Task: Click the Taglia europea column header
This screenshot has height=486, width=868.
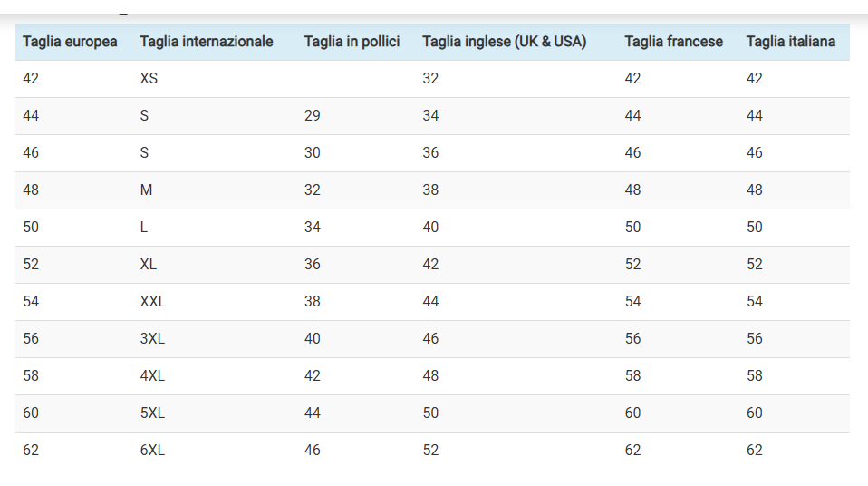Action: (70, 42)
